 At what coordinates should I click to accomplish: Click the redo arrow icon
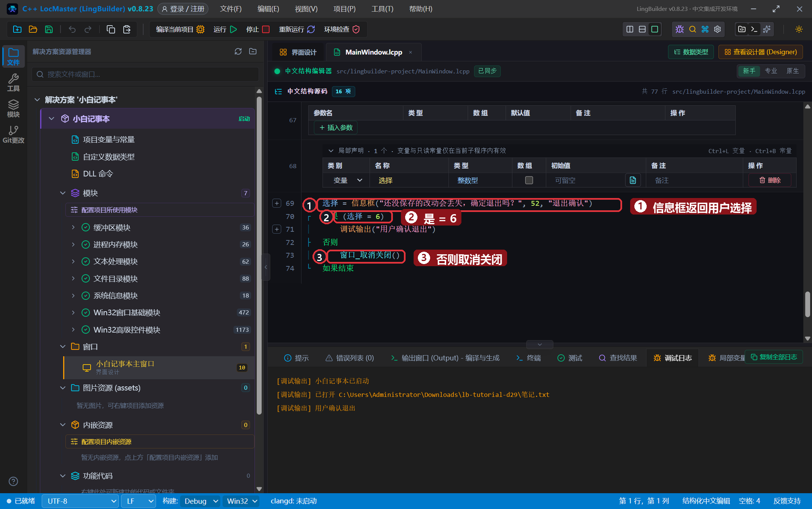point(88,29)
